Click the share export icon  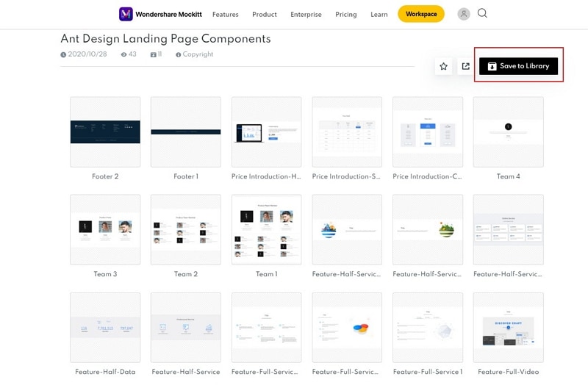(x=465, y=66)
